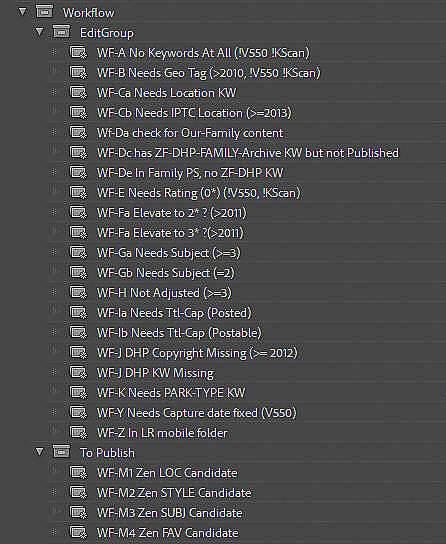Viewport: 446px width, 544px height.
Task: Click the To Publish collection set icon
Action: click(61, 451)
